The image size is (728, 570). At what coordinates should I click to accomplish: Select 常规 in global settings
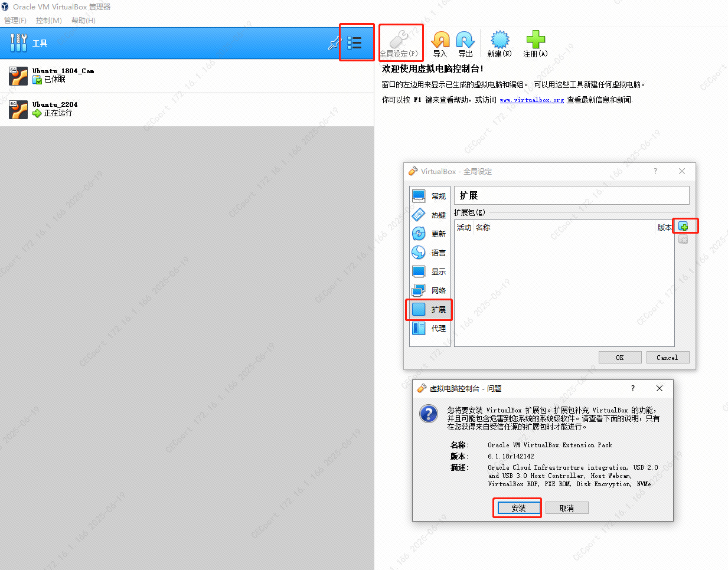click(429, 196)
